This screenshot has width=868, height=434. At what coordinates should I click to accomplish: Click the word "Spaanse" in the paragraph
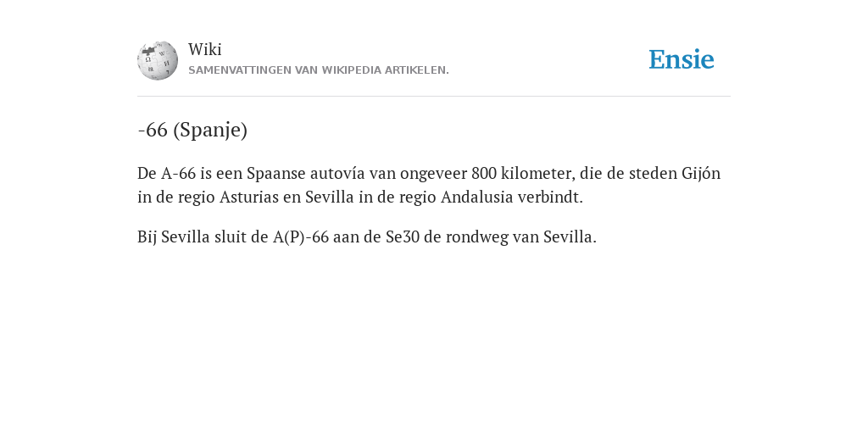pos(276,173)
